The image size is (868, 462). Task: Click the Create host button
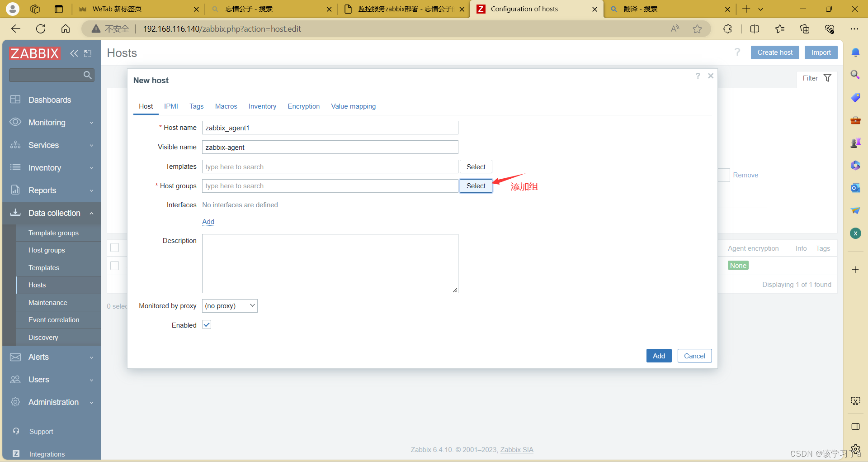click(x=775, y=52)
